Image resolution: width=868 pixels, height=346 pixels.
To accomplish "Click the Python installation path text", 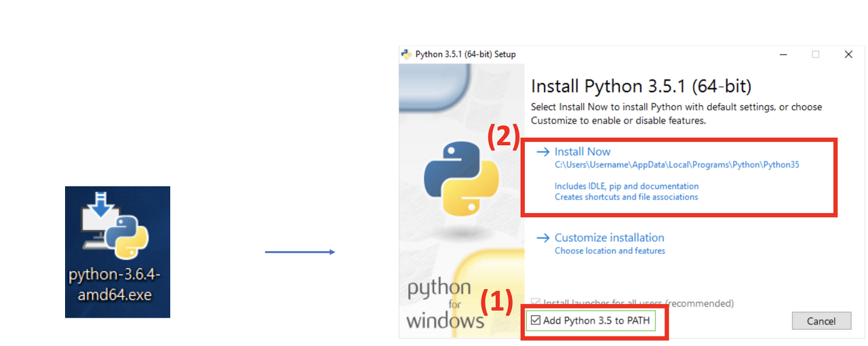I will [x=677, y=165].
